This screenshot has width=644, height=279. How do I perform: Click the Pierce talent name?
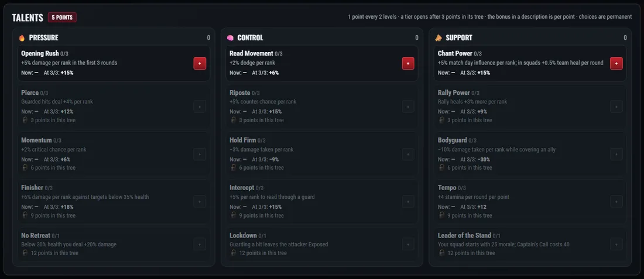pyautogui.click(x=30, y=93)
